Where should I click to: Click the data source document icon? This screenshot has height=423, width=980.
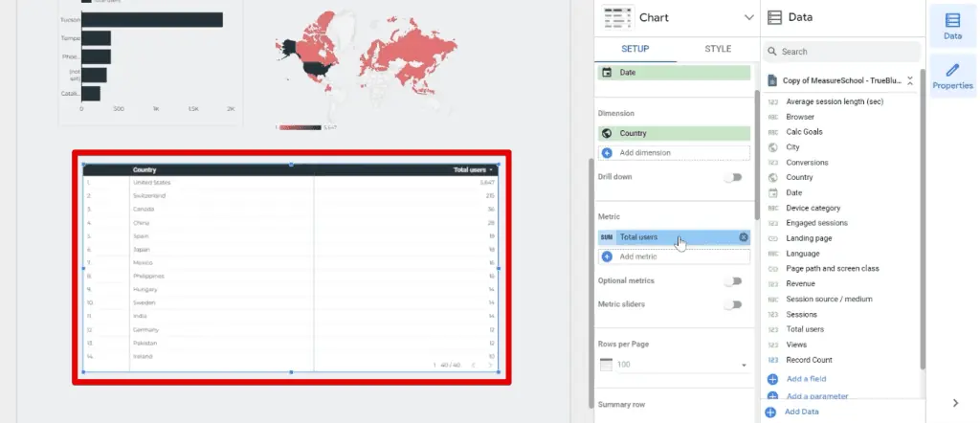coord(772,80)
